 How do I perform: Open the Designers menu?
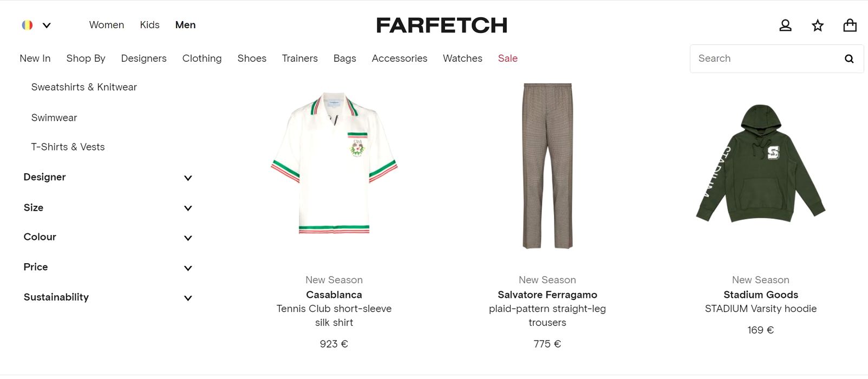[x=143, y=58]
